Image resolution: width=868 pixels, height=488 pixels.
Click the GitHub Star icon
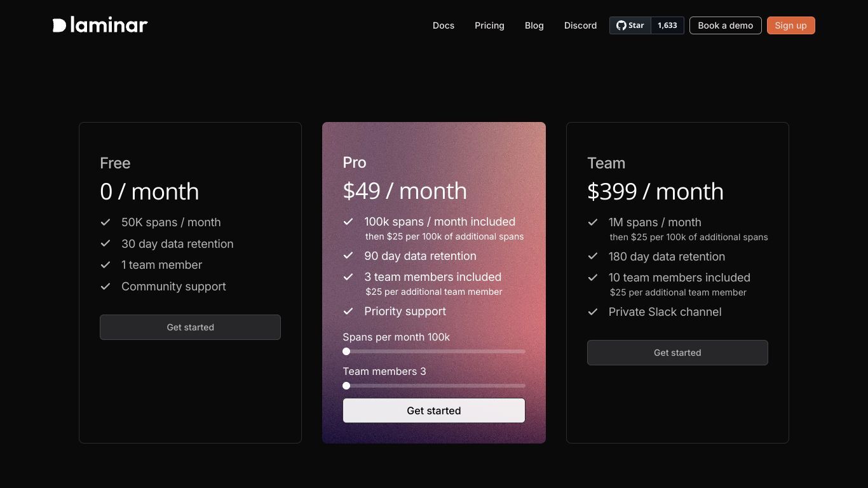click(621, 25)
